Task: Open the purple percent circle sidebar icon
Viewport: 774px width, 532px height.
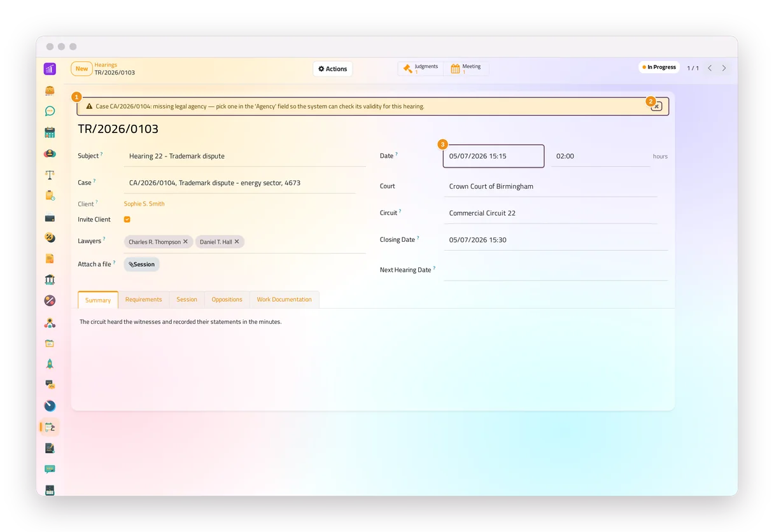Action: tap(50, 300)
